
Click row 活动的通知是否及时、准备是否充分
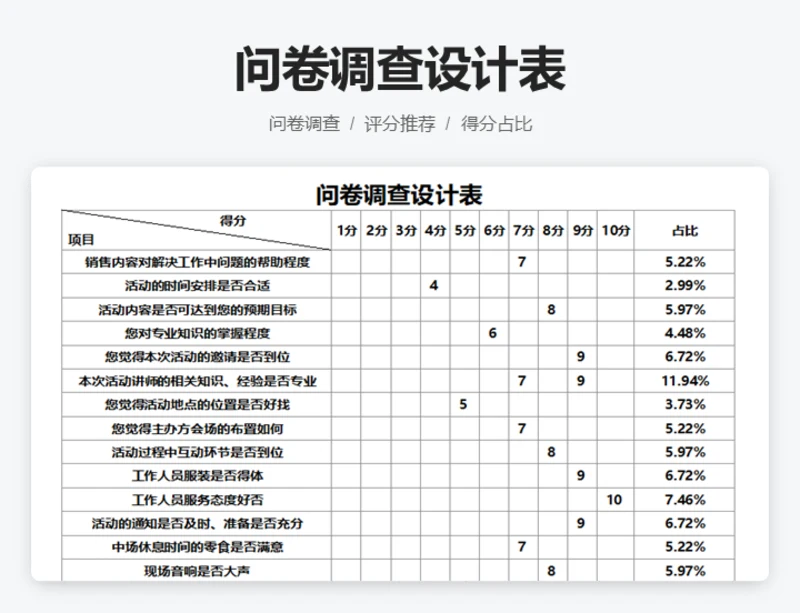click(398, 523)
